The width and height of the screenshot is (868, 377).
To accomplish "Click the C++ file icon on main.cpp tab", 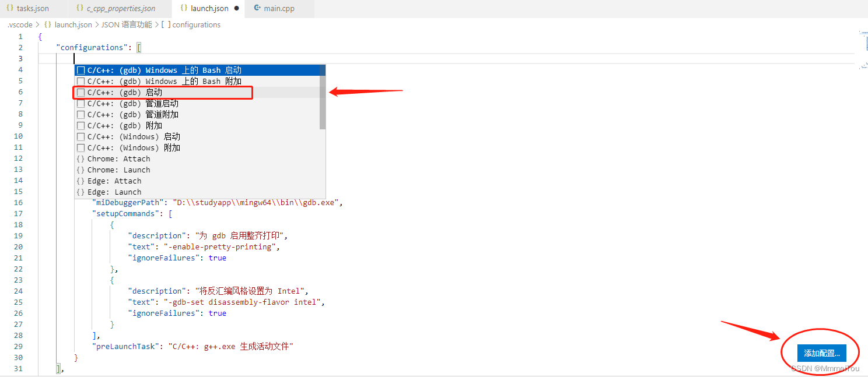I will coord(257,9).
